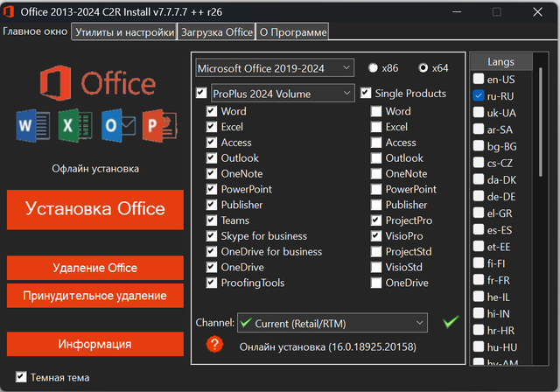This screenshot has height=392, width=560.
Task: Check the de-DE language
Action: [479, 196]
